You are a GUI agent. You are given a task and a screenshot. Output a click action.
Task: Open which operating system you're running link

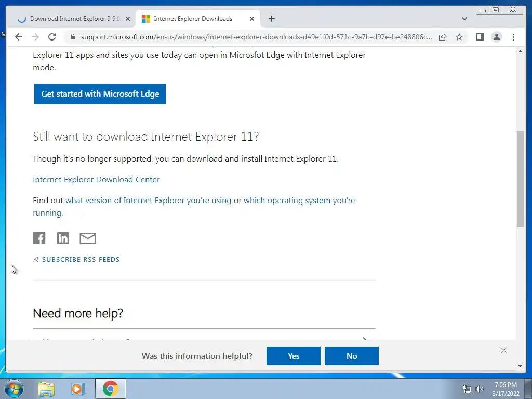tap(194, 207)
